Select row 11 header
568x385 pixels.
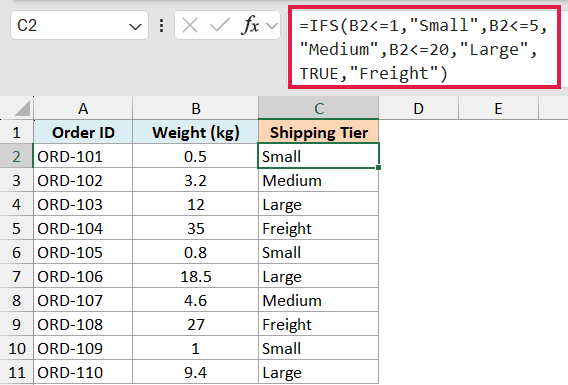[x=17, y=372]
